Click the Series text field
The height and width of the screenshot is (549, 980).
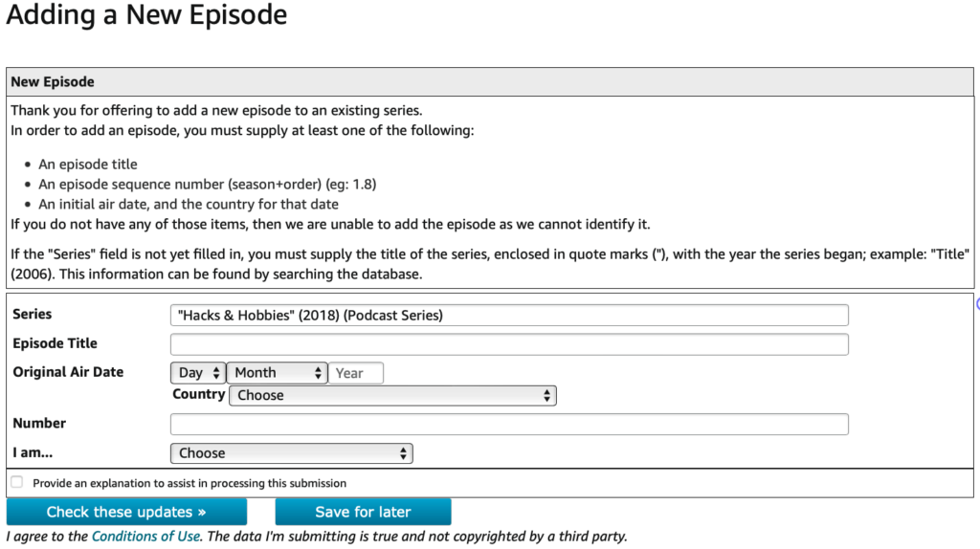coord(508,316)
